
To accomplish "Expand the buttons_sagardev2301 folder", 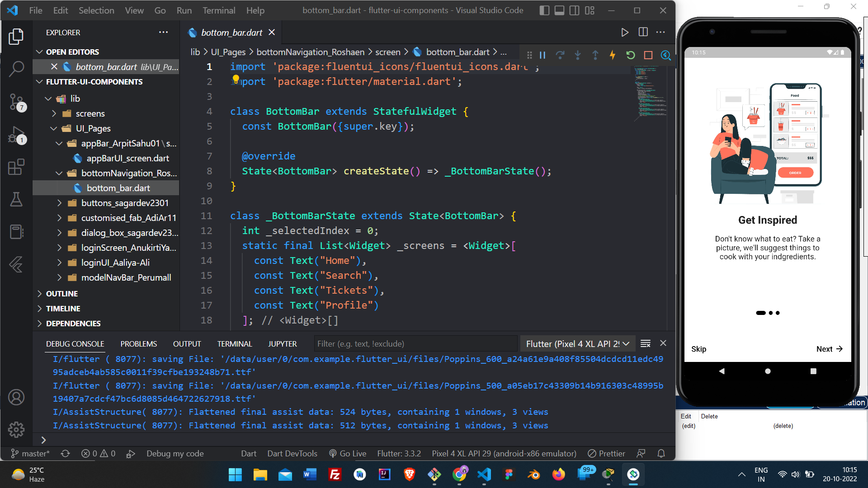I will click(59, 203).
